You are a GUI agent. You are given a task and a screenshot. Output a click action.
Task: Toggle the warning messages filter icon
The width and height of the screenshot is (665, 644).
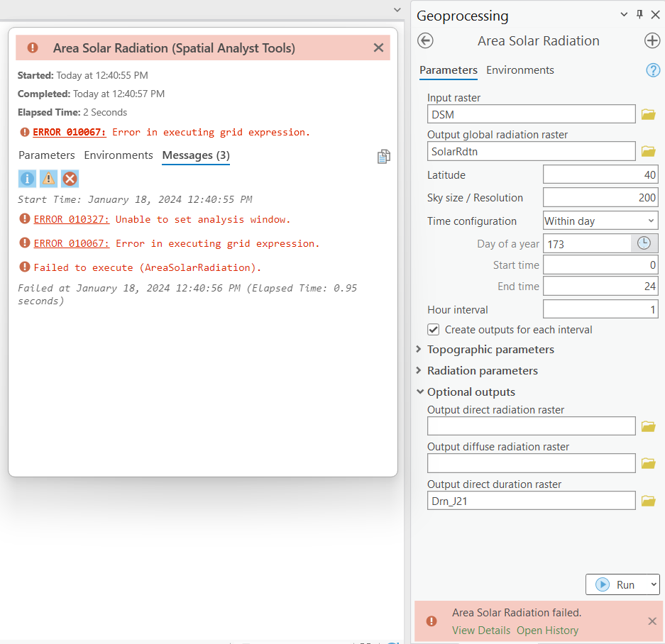click(x=48, y=179)
